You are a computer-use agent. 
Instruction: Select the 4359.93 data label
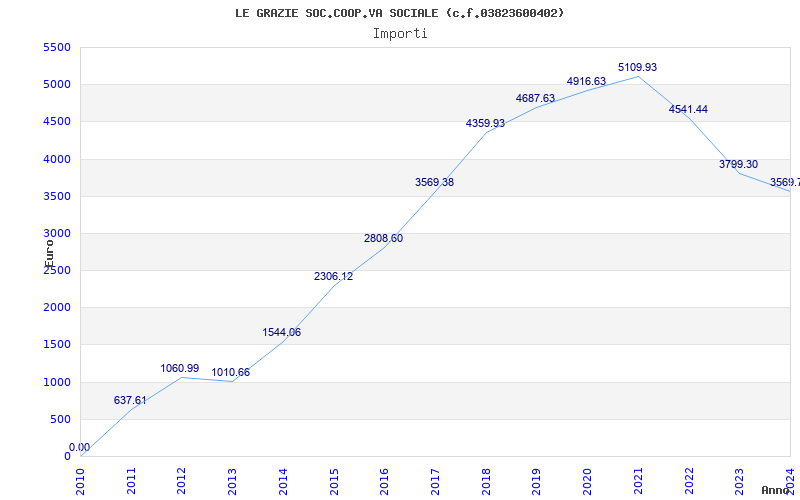point(485,123)
